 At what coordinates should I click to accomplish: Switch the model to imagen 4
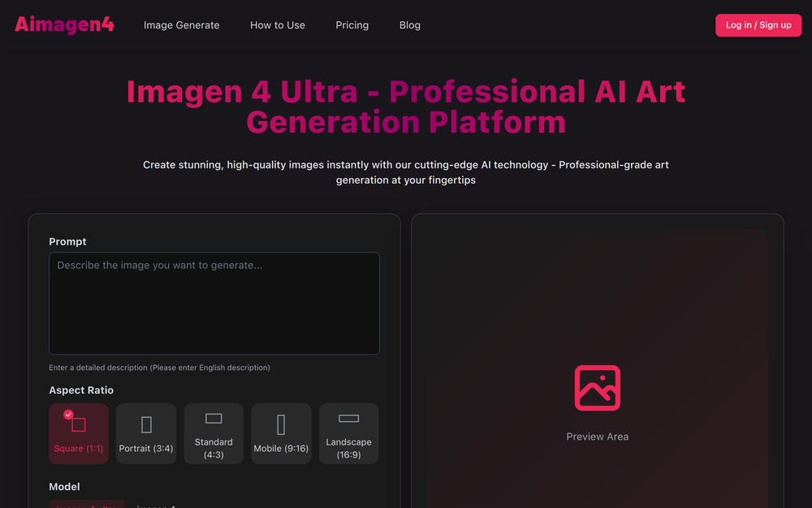[x=156, y=506]
